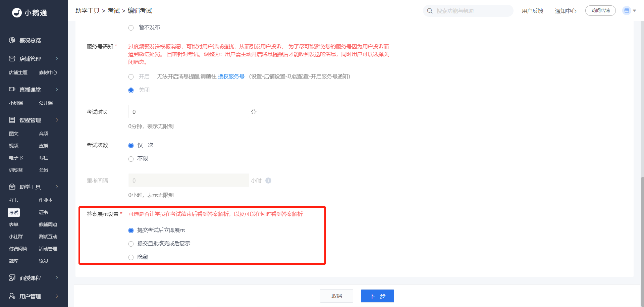Click the 下一步 button

pos(377,296)
